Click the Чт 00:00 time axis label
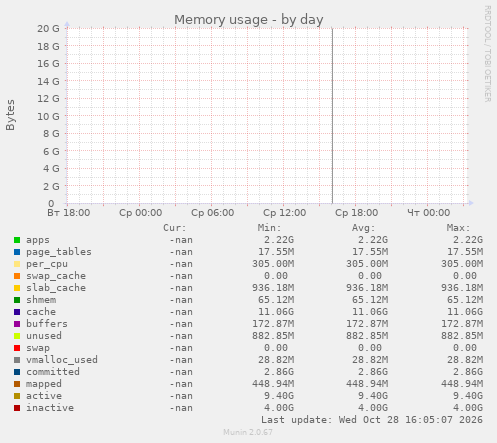The width and height of the screenshot is (497, 443). (x=429, y=213)
